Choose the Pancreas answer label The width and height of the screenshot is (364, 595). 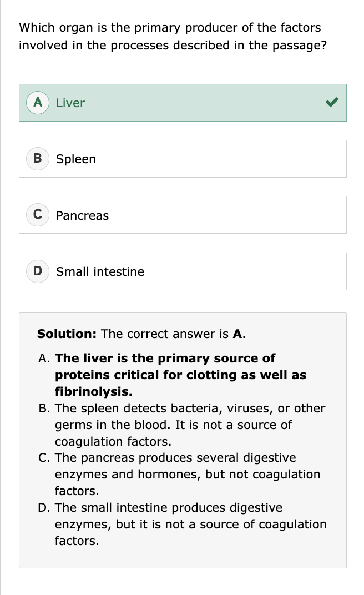pos(83,215)
